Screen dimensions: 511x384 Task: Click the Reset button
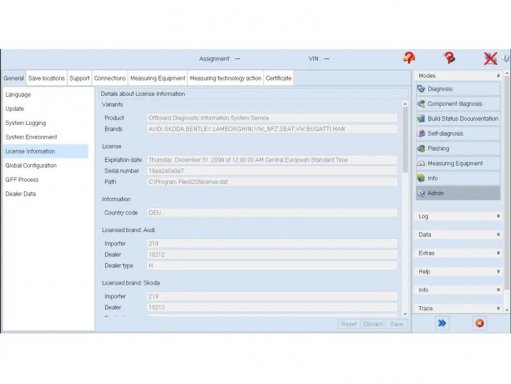click(x=349, y=324)
